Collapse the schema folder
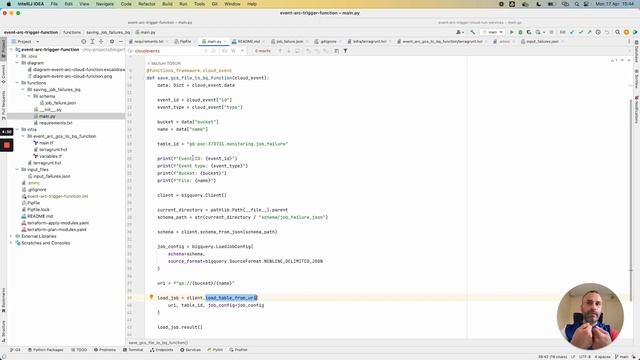Screen dimensions: 640x360 [x=29, y=96]
